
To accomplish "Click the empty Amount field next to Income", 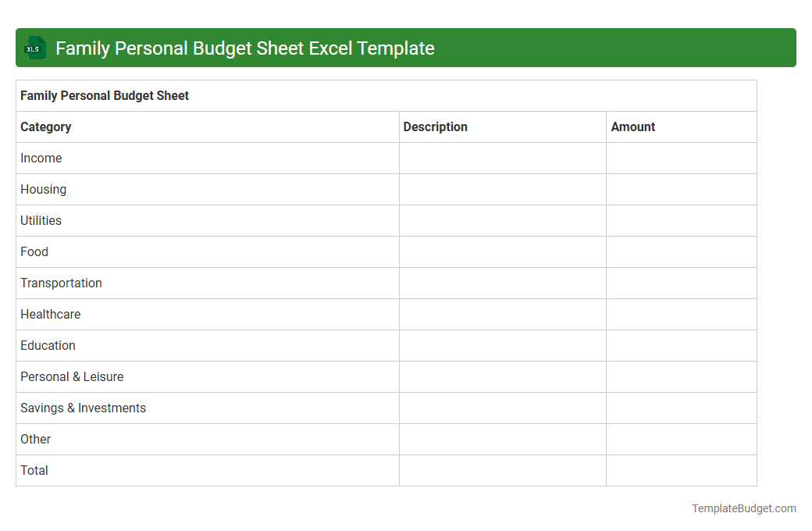I will (x=681, y=158).
